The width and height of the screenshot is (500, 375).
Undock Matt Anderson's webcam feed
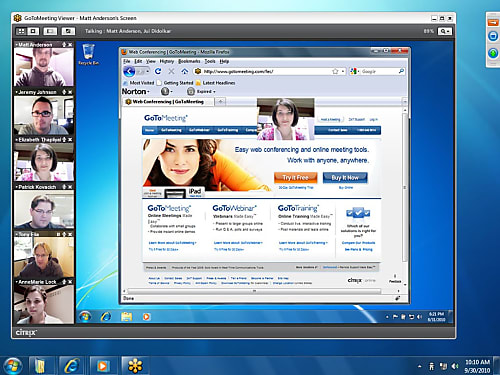click(x=64, y=45)
